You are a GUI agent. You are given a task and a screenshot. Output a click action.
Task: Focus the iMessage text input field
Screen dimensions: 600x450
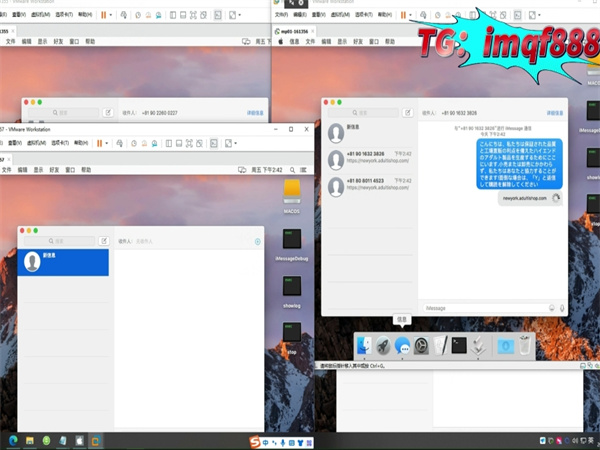pyautogui.click(x=482, y=307)
